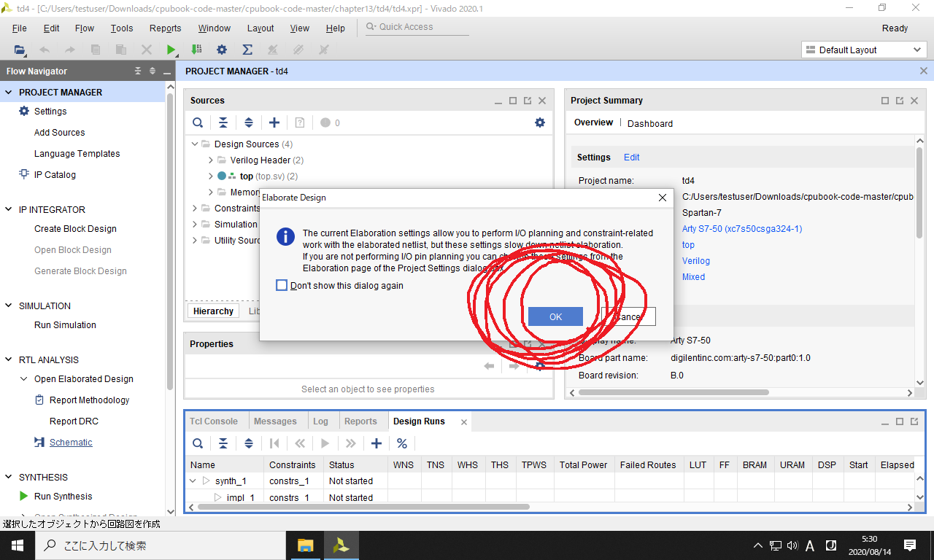Click the Flow Navigator vertical scrollbar
This screenshot has height=560, width=934.
(x=170, y=241)
